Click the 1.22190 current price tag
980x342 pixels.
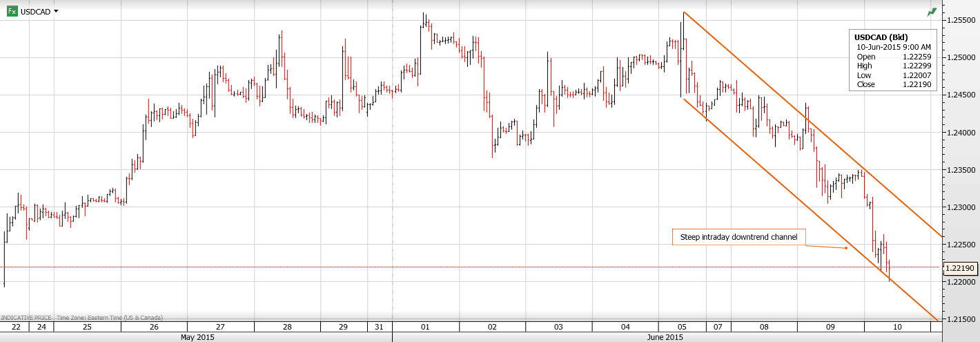tap(960, 267)
